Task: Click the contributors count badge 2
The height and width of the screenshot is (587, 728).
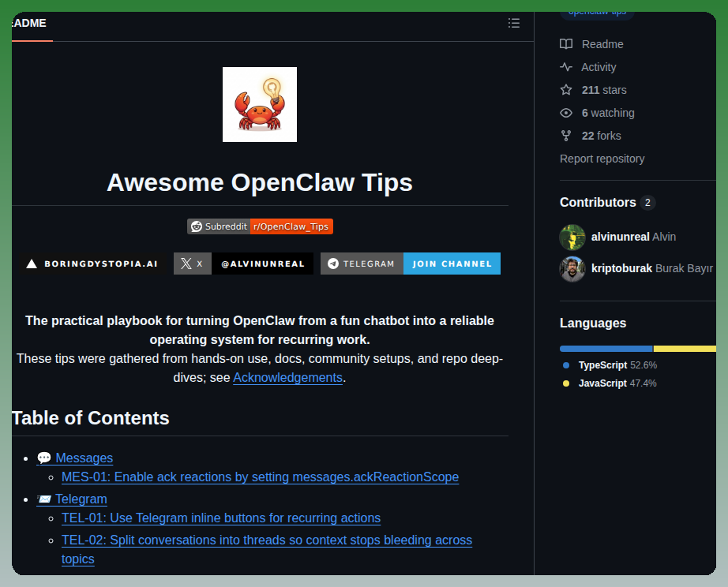Action: point(647,202)
